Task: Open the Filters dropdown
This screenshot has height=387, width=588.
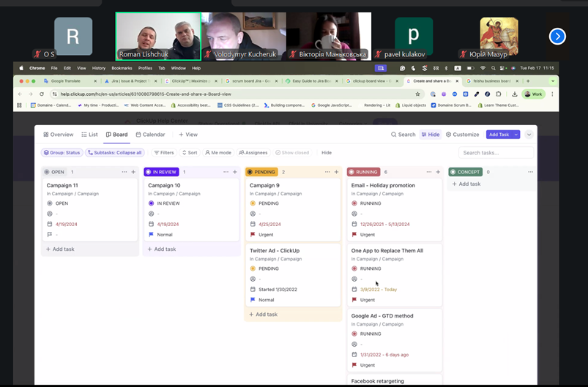Action: [164, 152]
